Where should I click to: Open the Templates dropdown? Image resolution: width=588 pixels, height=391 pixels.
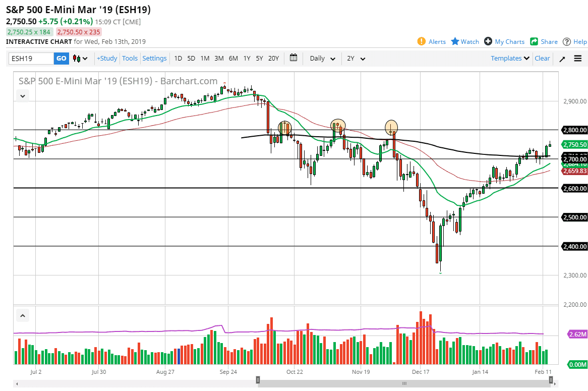(x=509, y=58)
